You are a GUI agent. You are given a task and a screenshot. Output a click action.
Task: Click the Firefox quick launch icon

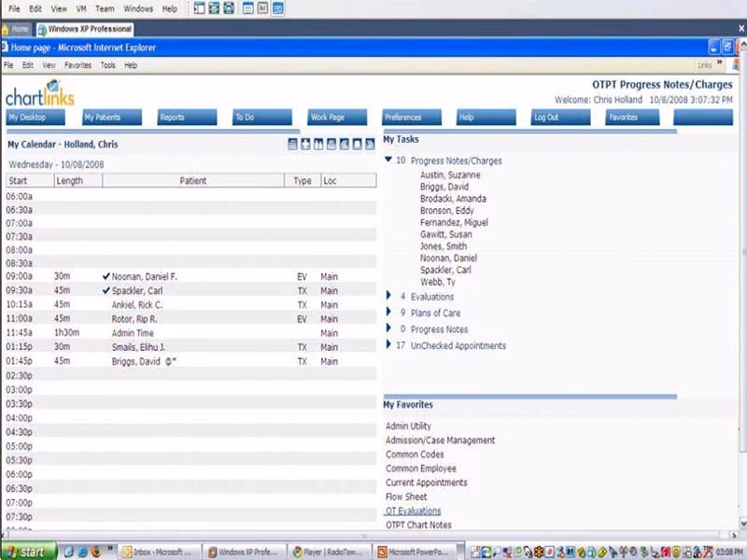[96, 552]
